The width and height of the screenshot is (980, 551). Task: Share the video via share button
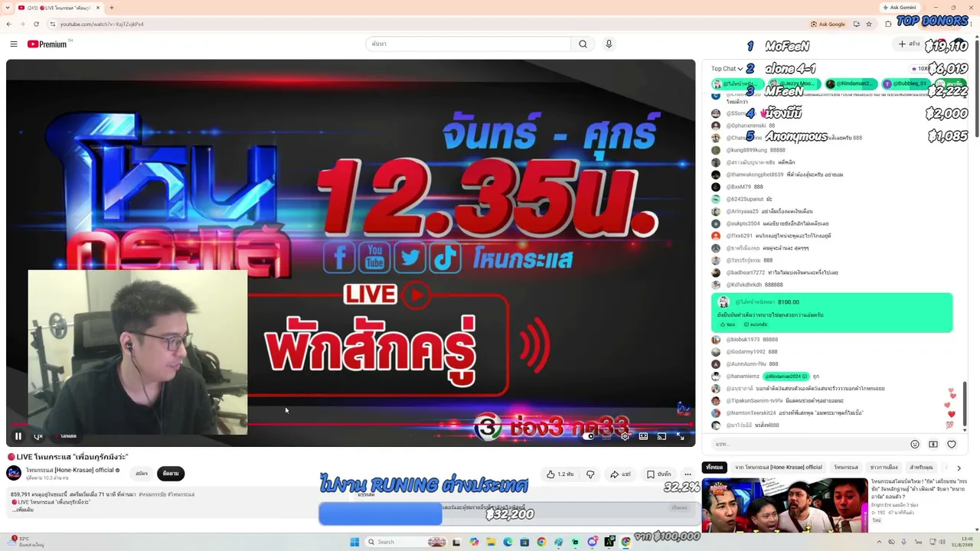click(x=621, y=474)
